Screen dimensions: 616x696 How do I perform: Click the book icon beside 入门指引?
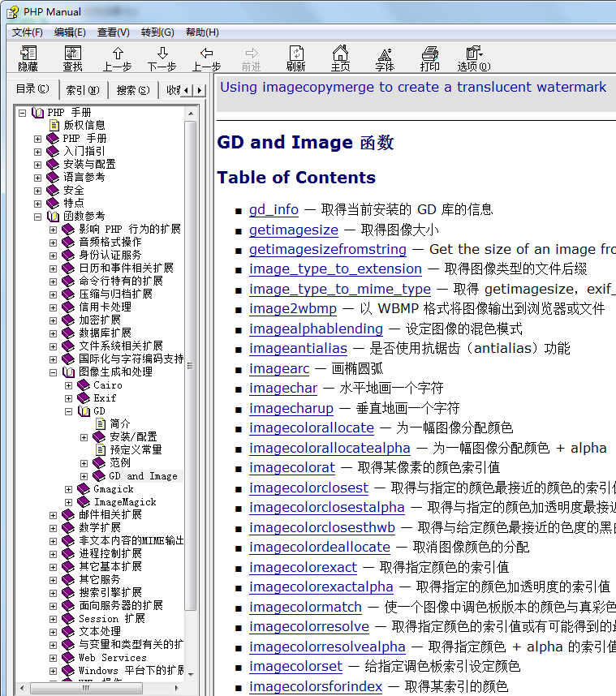[53, 152]
